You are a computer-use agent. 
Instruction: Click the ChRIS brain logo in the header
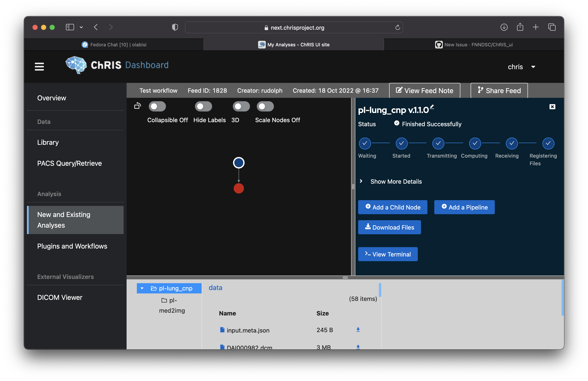coord(76,65)
